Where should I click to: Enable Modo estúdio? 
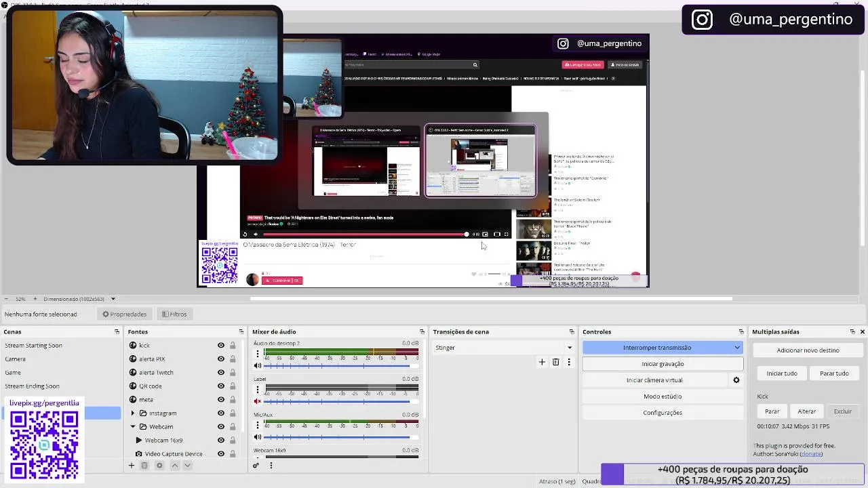tap(663, 396)
